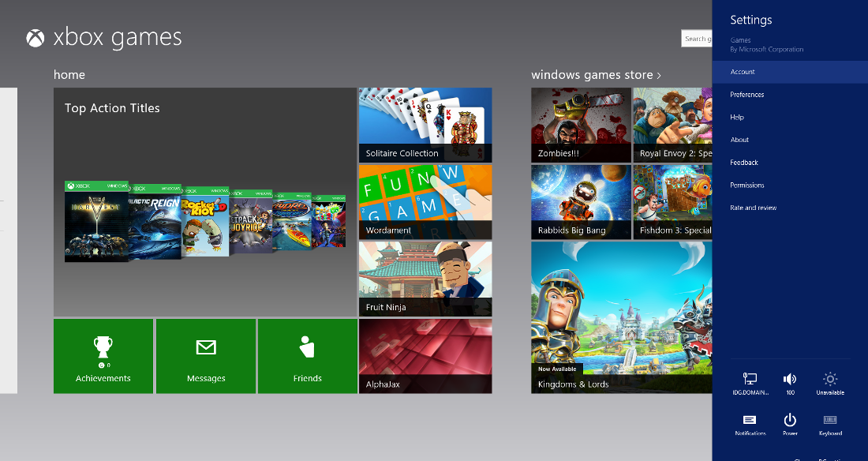Open the Kingdoms & Lords tile

[x=622, y=317]
